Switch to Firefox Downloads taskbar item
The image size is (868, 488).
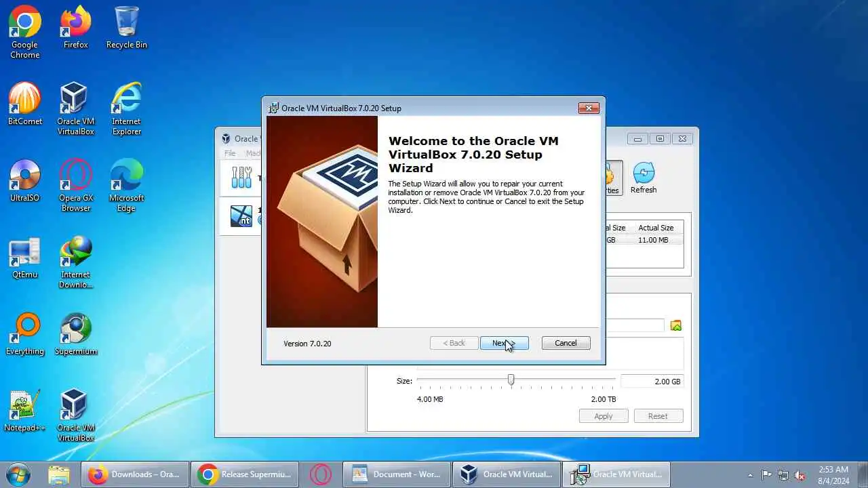click(134, 474)
